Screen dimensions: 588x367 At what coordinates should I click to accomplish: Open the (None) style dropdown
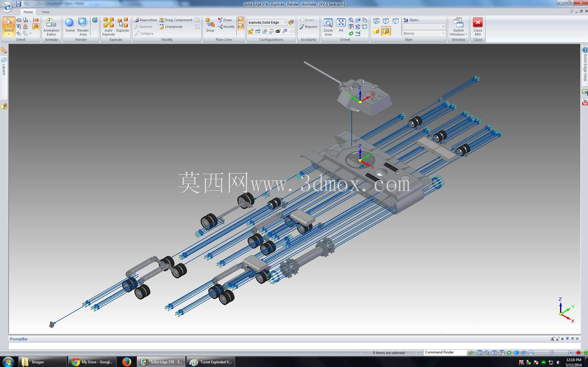click(x=443, y=33)
